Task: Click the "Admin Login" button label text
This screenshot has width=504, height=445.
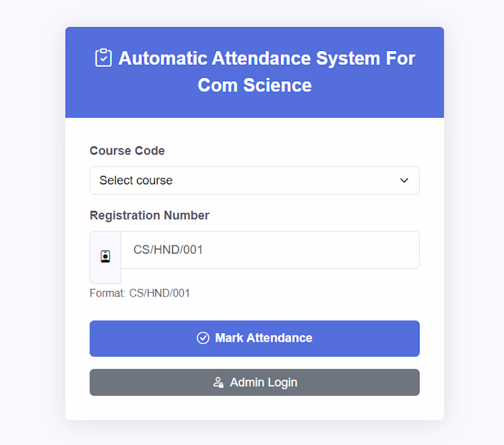Action: click(x=263, y=382)
